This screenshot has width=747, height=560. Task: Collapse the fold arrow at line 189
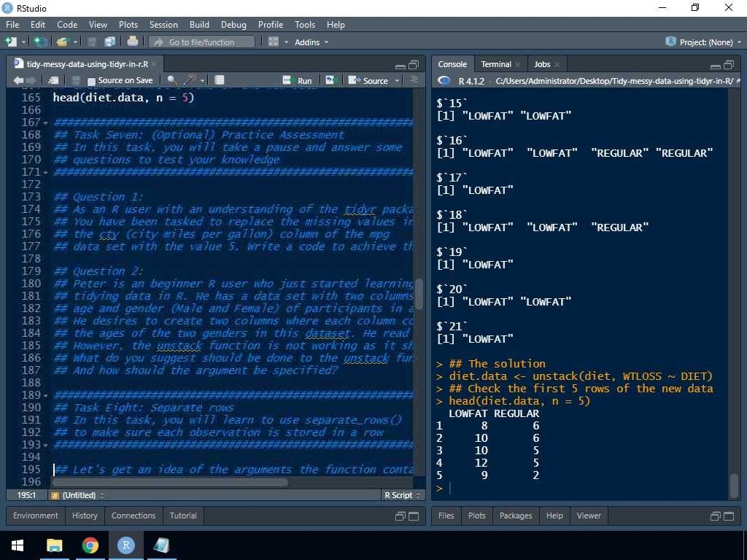pyautogui.click(x=47, y=395)
